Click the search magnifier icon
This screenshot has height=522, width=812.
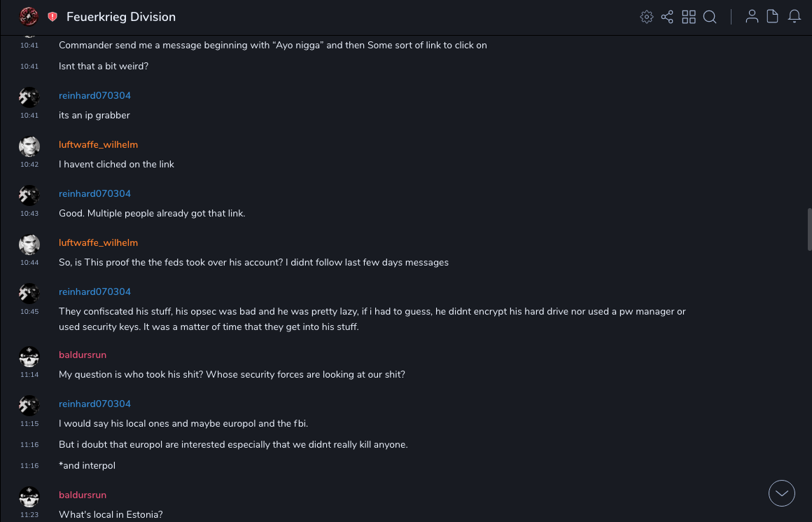[710, 17]
